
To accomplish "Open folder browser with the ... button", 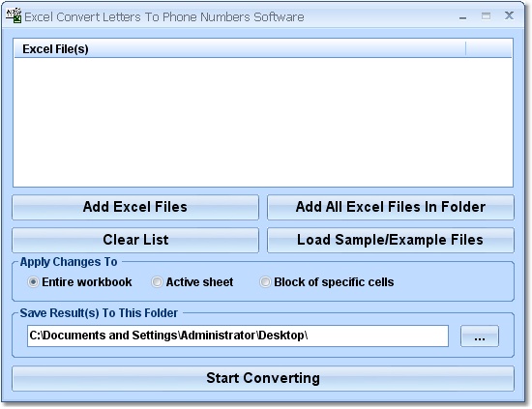I will (480, 336).
